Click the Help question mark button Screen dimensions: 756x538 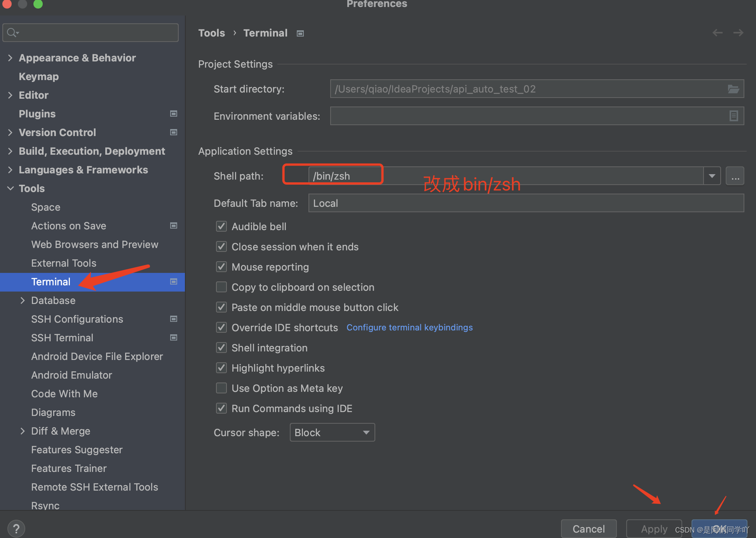pyautogui.click(x=16, y=528)
